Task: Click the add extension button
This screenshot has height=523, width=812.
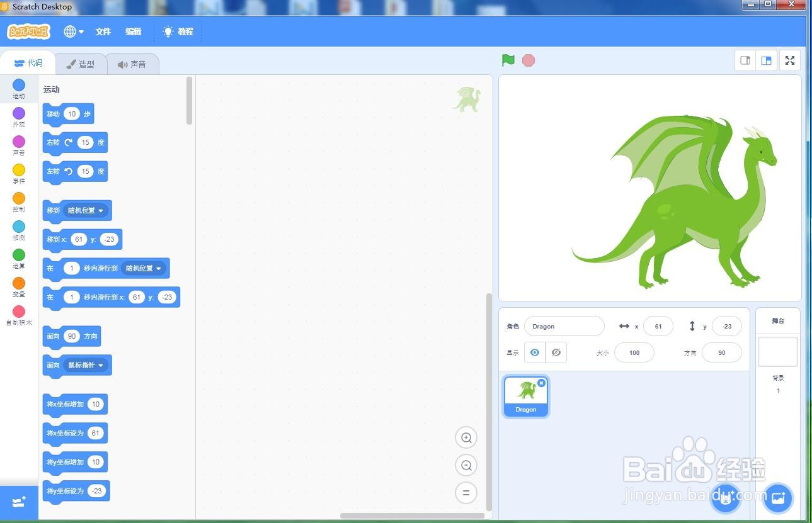Action: (x=19, y=502)
